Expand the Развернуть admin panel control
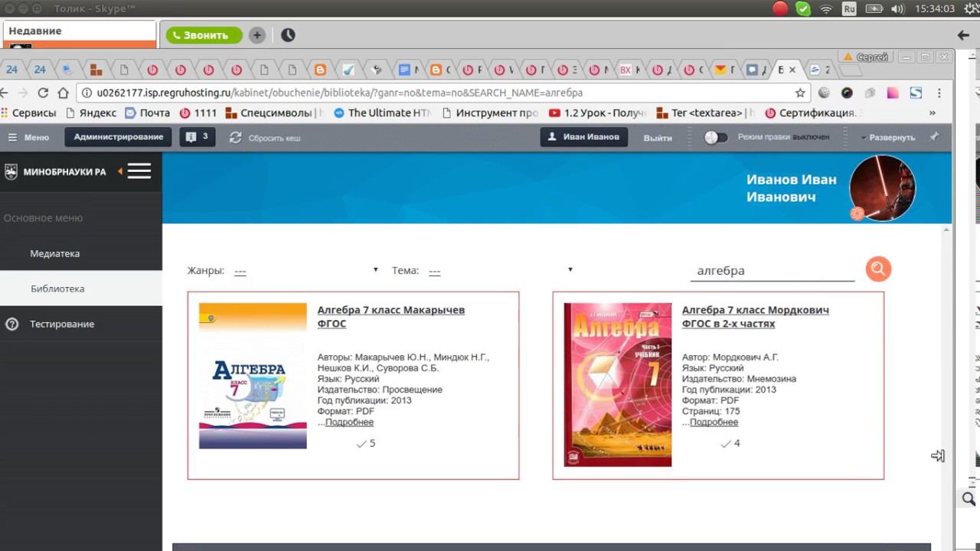Viewport: 980px width, 551px height. pos(887,138)
